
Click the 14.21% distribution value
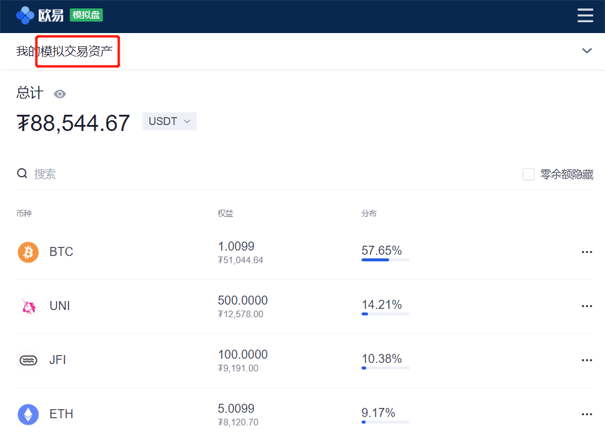pyautogui.click(x=382, y=305)
